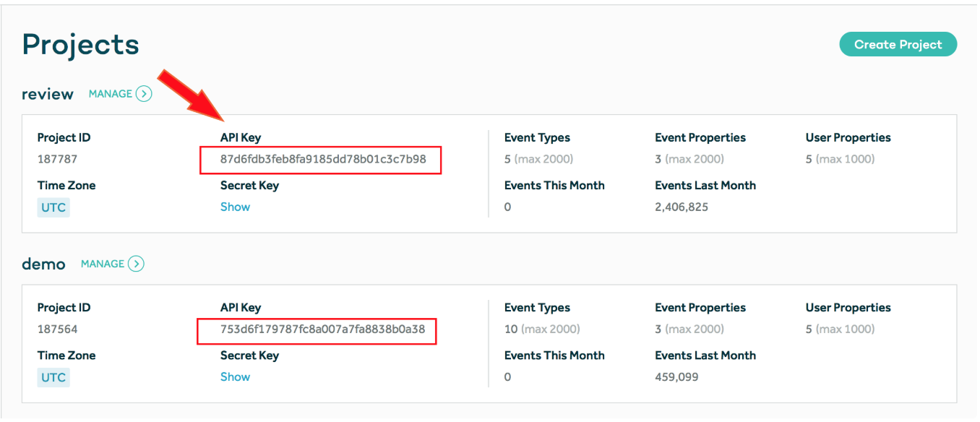
Task: Click the UTC time zone badge in review
Action: coord(53,207)
